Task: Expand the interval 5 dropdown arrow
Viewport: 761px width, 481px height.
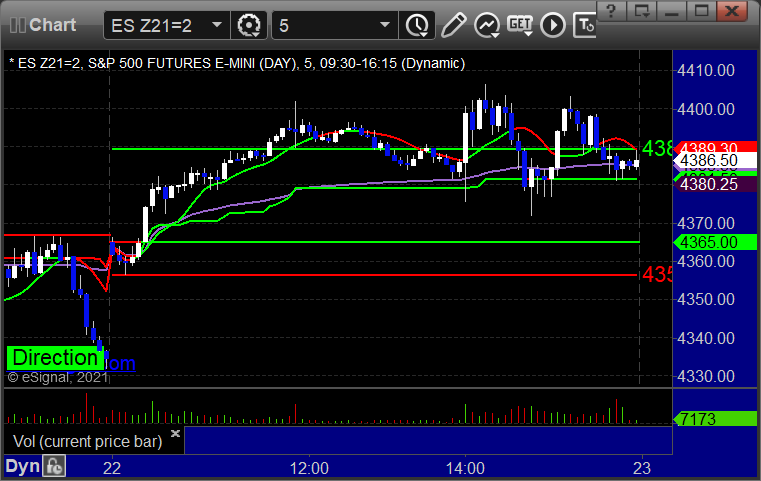Action: tap(385, 25)
